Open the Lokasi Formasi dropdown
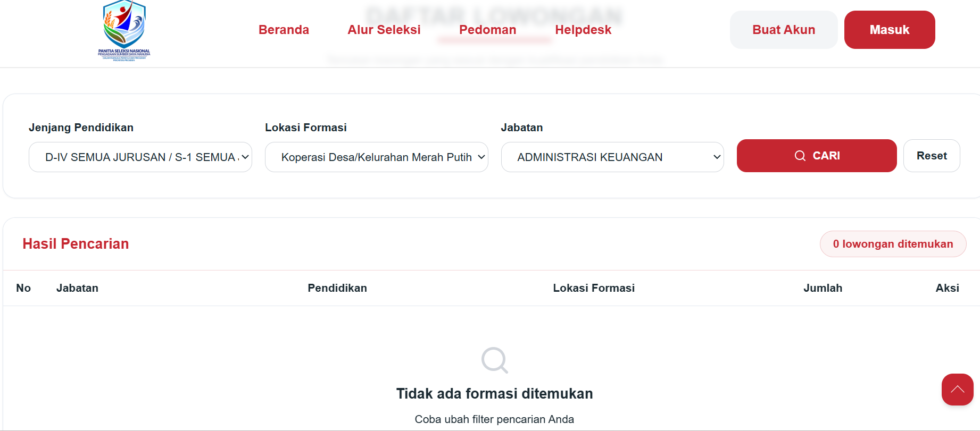980x431 pixels. point(376,157)
